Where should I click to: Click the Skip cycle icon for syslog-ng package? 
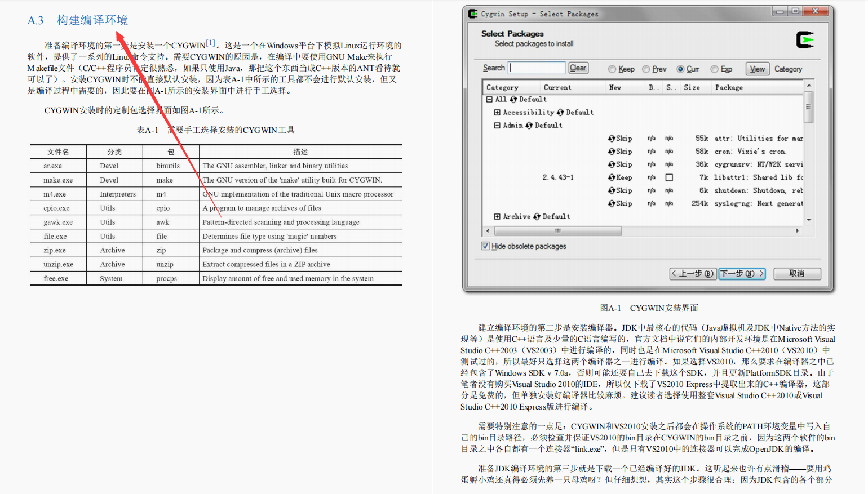coord(612,203)
